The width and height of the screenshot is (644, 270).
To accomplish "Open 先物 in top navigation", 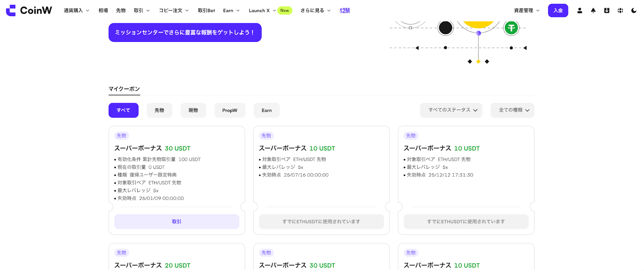I will pos(121,10).
